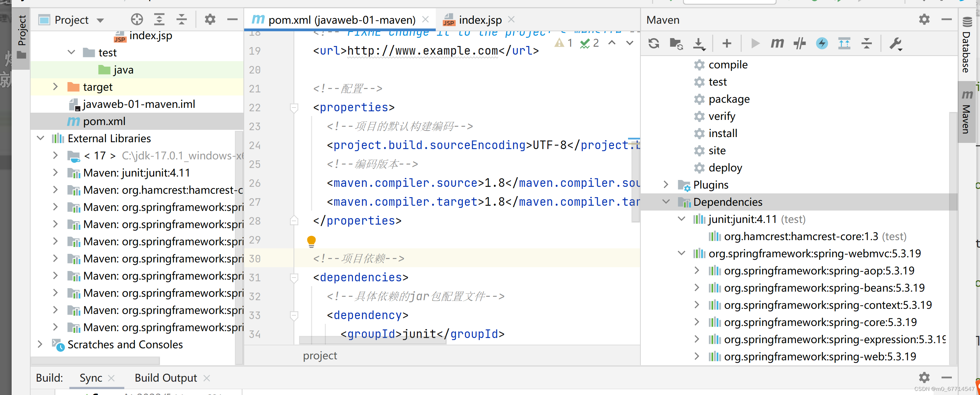The height and width of the screenshot is (395, 980).
Task: Click the intention lightbulb in editor
Action: (311, 240)
